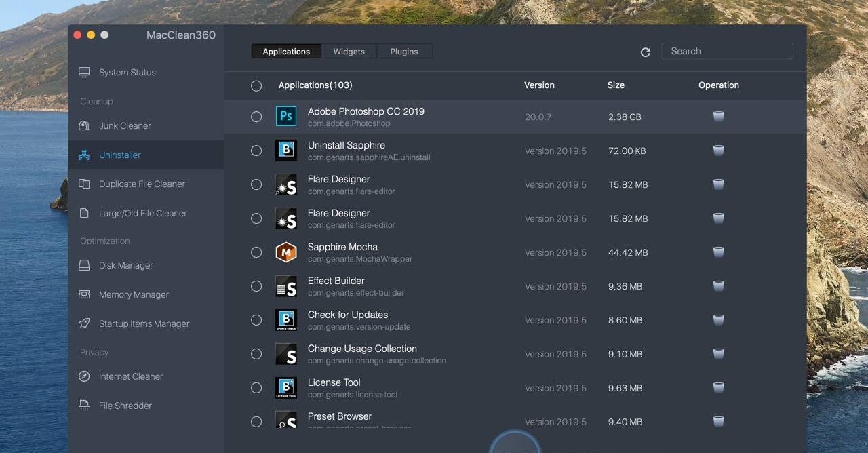Click the 20.0.7 version value
868x453 pixels.
pyautogui.click(x=538, y=117)
